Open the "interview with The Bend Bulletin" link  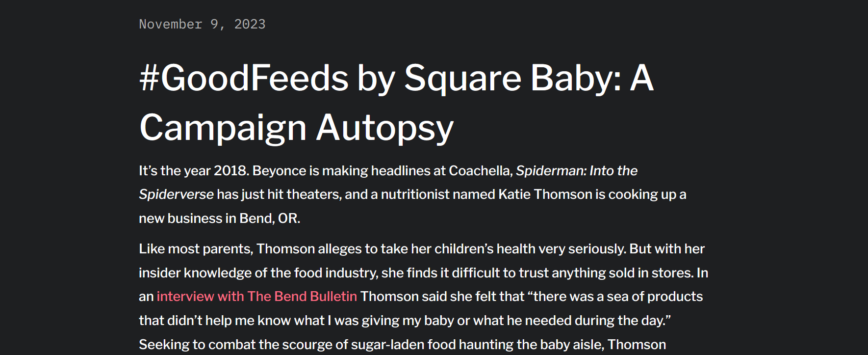point(256,297)
